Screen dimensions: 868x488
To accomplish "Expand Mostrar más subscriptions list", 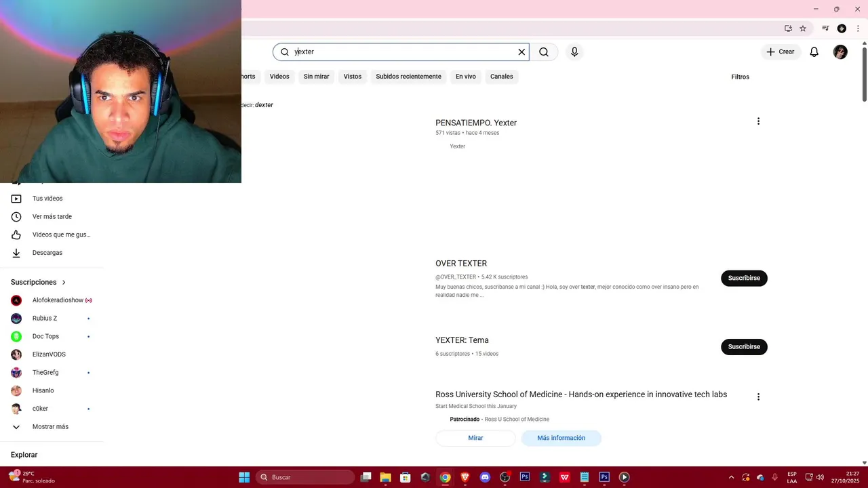I will coord(52,427).
